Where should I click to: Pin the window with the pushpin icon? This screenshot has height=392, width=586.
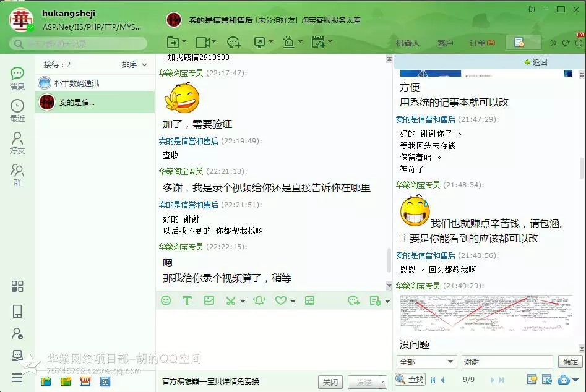click(x=532, y=9)
